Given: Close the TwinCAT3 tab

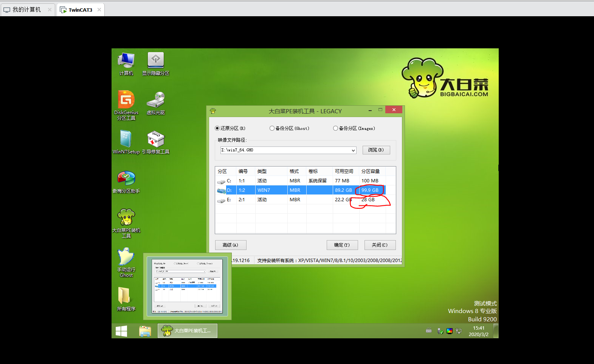Looking at the screenshot, I should click(x=99, y=10).
